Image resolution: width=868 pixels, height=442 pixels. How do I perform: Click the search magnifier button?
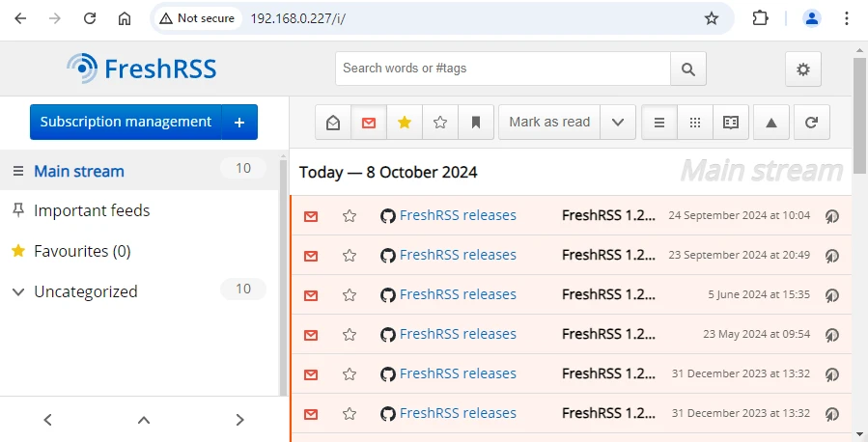click(687, 69)
